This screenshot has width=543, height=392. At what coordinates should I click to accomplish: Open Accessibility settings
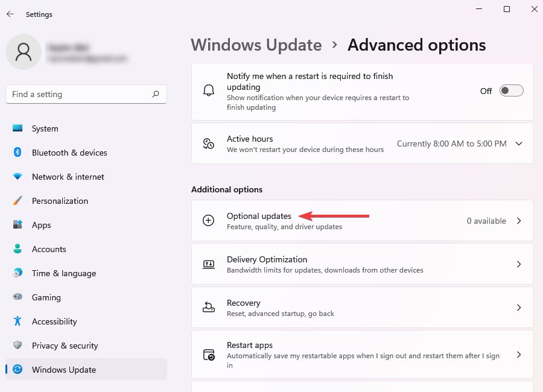point(86,321)
